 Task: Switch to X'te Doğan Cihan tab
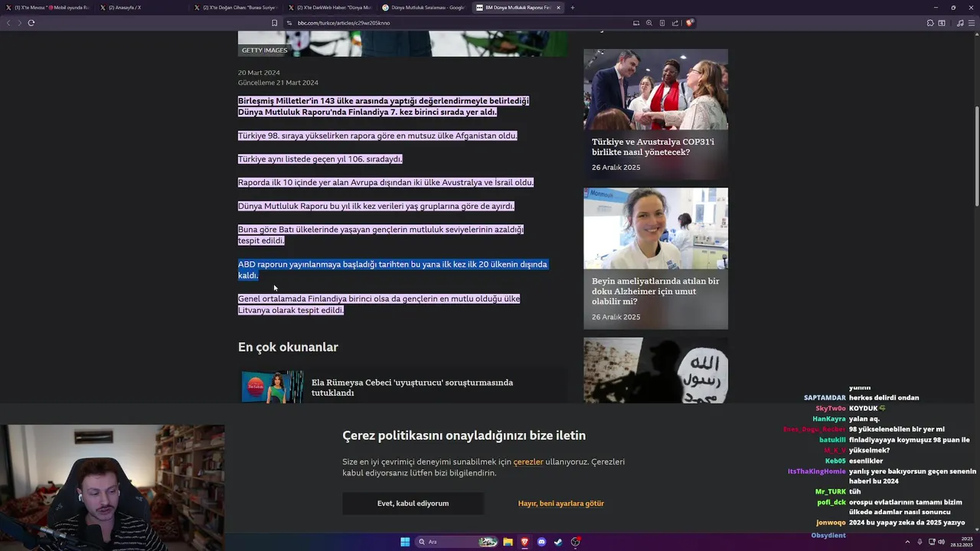pyautogui.click(x=236, y=8)
